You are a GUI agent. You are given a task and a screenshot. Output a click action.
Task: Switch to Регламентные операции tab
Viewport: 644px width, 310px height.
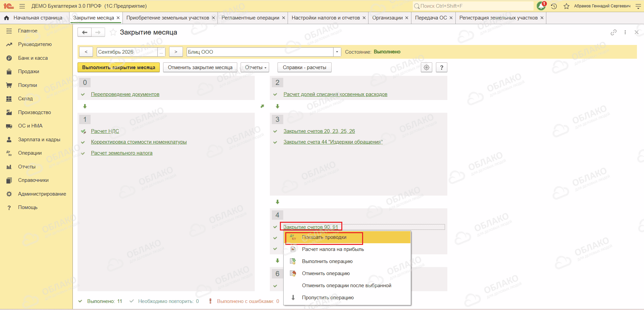pos(250,18)
